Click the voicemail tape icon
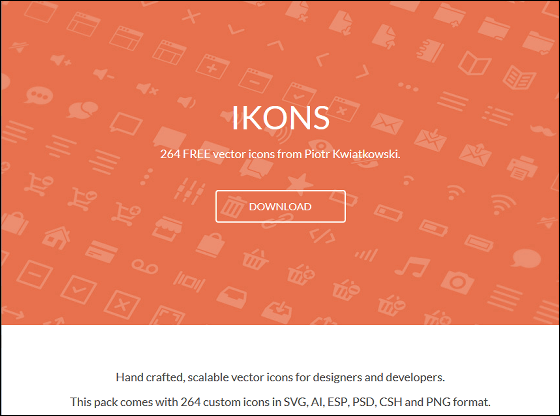 coord(145,266)
